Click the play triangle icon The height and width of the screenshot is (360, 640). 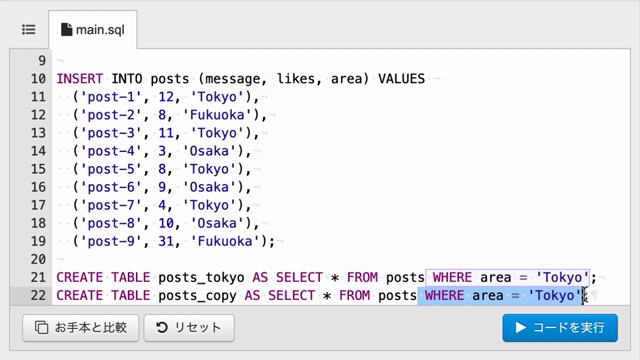pos(520,327)
